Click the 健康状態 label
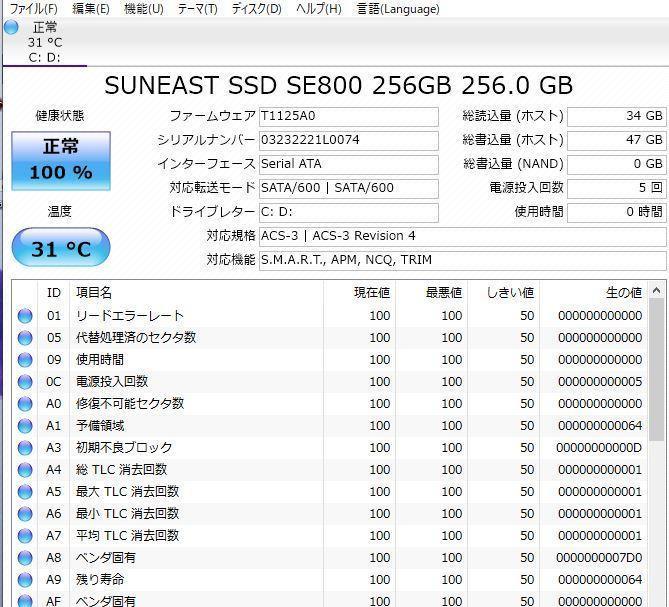This screenshot has height=607, width=669. click(x=60, y=116)
